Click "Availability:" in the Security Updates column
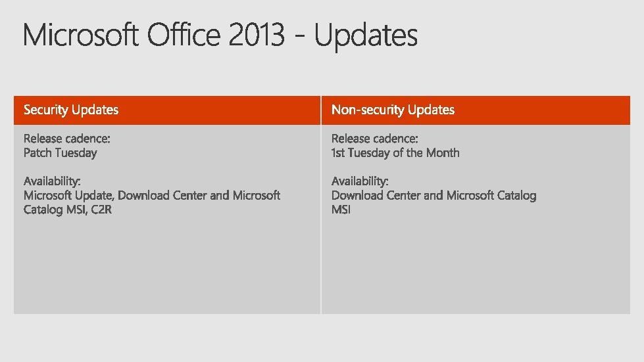644x362 pixels. 52,181
